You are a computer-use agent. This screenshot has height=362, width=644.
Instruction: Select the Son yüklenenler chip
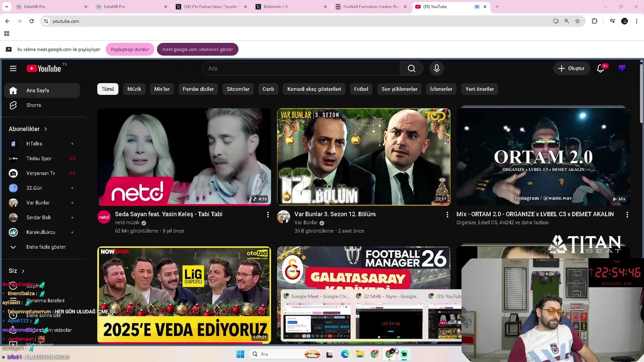399,89
